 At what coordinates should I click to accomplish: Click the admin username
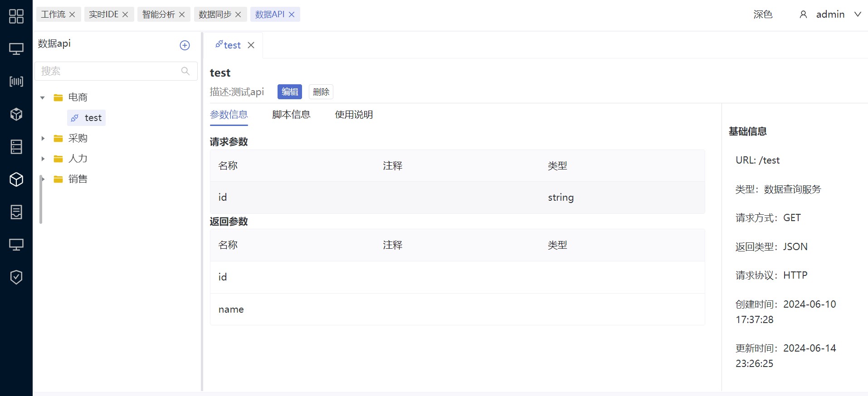[x=830, y=14]
